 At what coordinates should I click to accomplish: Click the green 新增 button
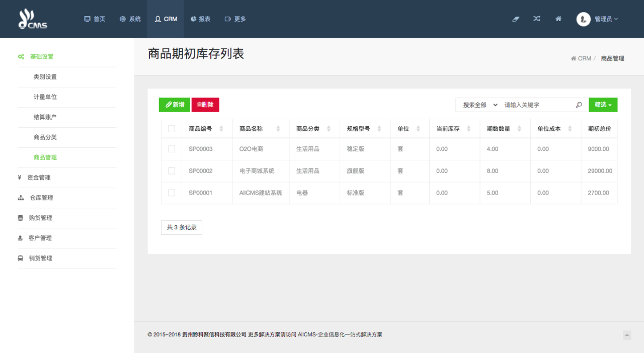coord(175,105)
